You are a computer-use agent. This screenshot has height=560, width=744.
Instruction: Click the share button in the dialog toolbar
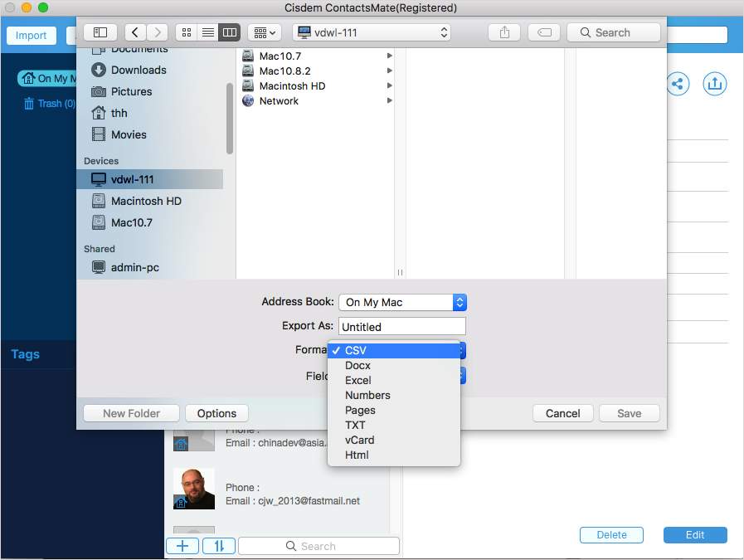point(504,32)
